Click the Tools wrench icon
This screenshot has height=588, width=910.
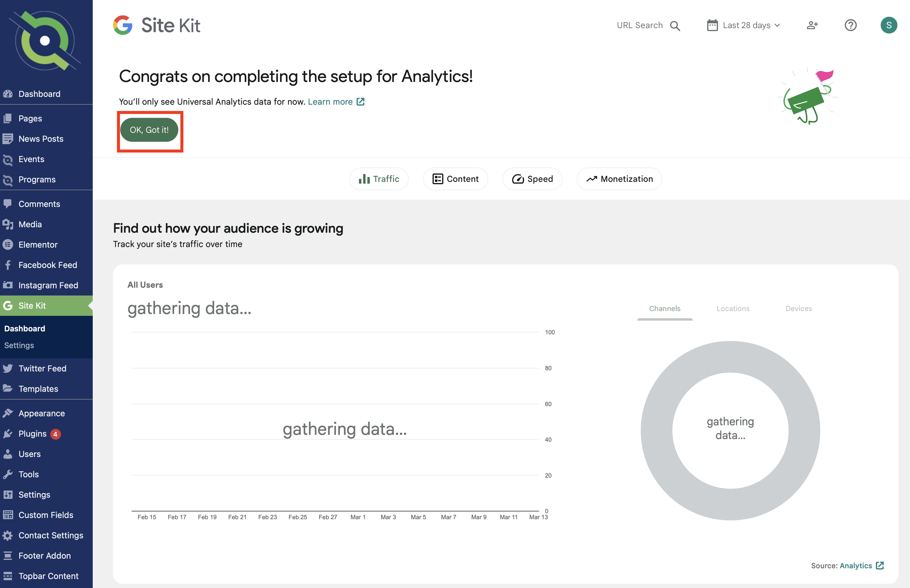coord(8,474)
